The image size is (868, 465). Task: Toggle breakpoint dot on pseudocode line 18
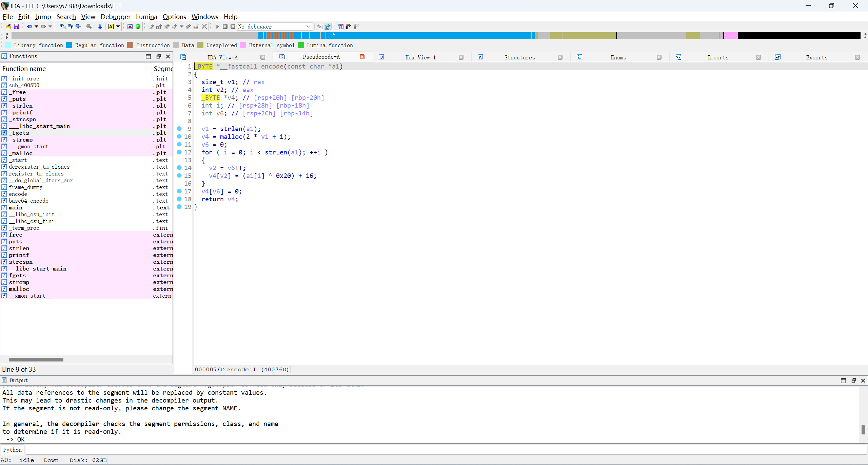pyautogui.click(x=179, y=199)
